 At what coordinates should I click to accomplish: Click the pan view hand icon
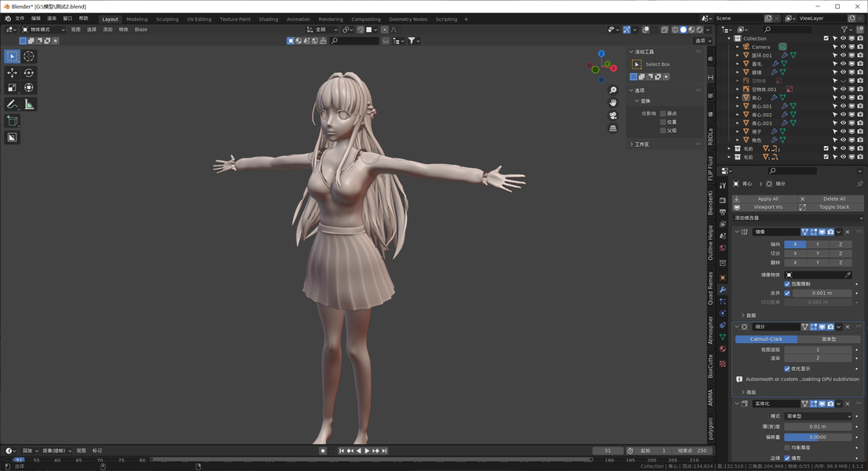pos(613,103)
